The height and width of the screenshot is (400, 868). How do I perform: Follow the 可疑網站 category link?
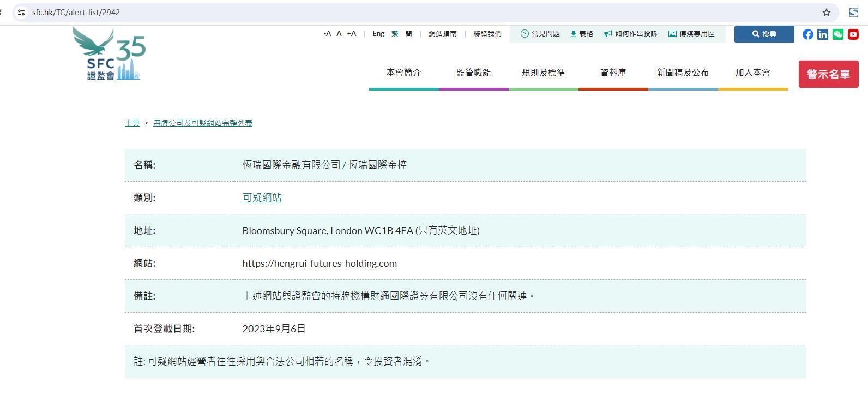(262, 198)
